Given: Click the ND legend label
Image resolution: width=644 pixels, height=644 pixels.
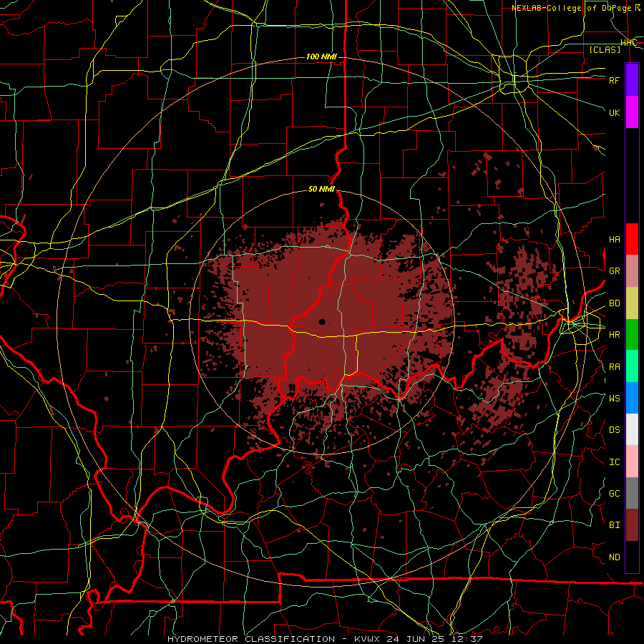Looking at the screenshot, I should tap(615, 557).
